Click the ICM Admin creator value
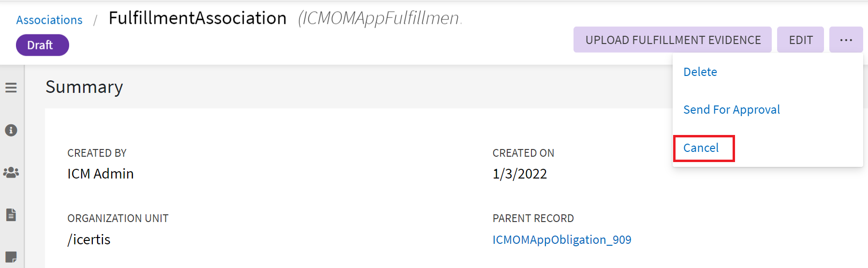Image resolution: width=868 pixels, height=268 pixels. click(101, 174)
